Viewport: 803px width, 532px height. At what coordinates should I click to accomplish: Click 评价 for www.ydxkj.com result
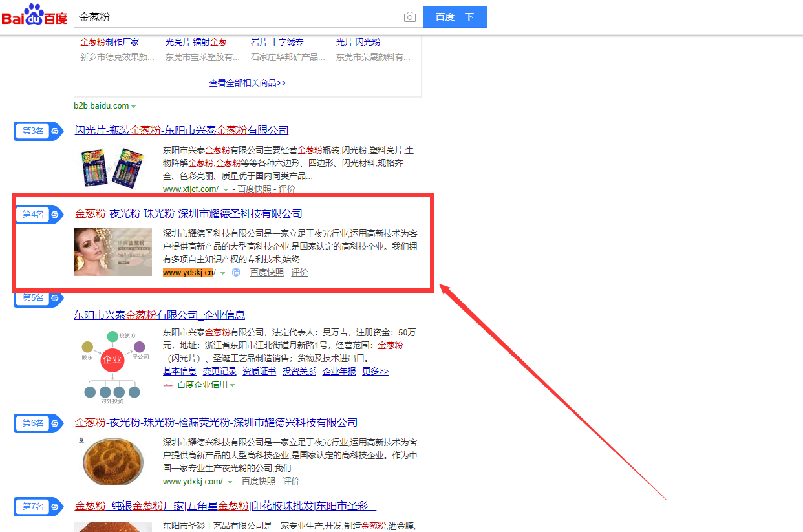pyautogui.click(x=291, y=482)
